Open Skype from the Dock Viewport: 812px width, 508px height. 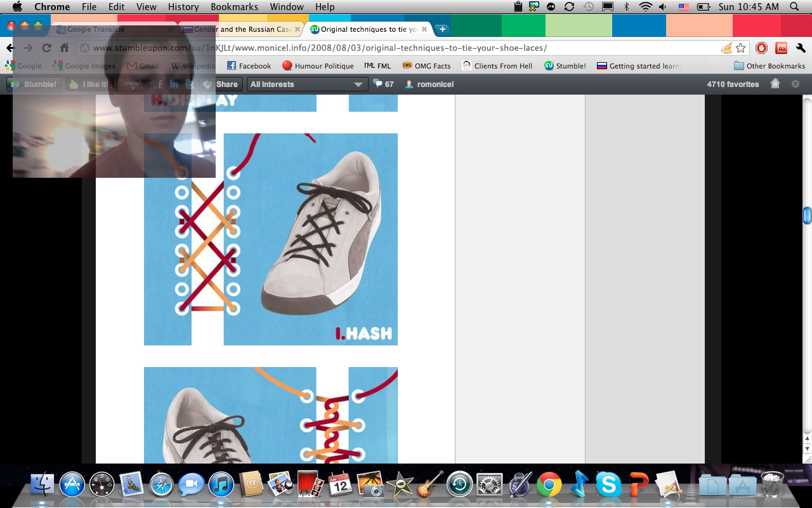[608, 485]
